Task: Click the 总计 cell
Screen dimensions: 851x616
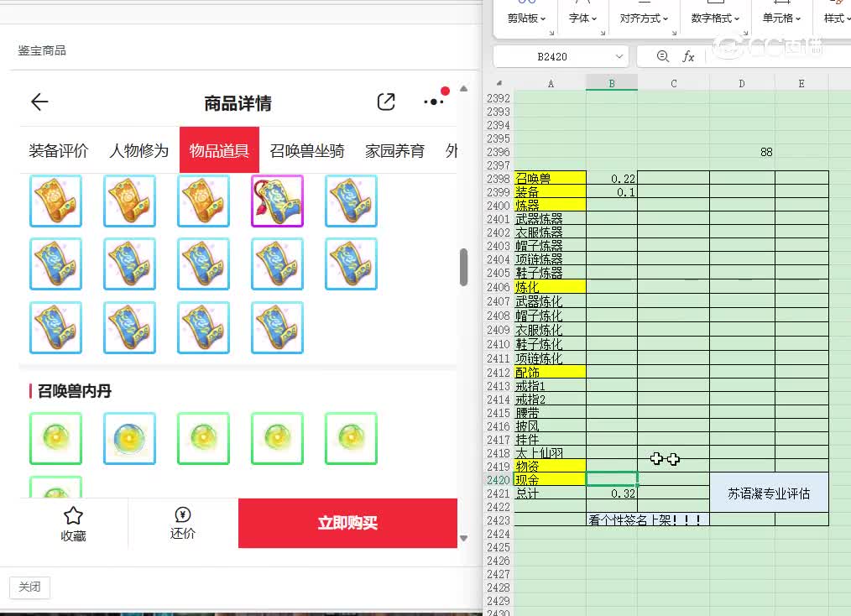Action: tap(551, 493)
